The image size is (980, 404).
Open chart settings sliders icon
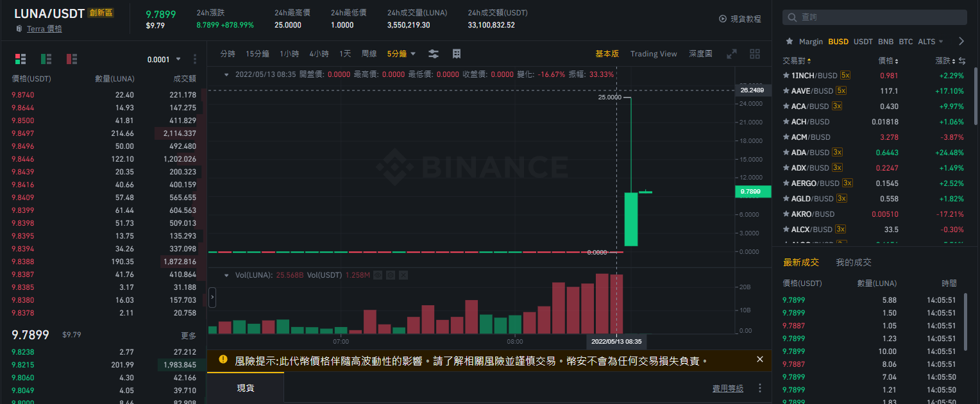point(434,54)
